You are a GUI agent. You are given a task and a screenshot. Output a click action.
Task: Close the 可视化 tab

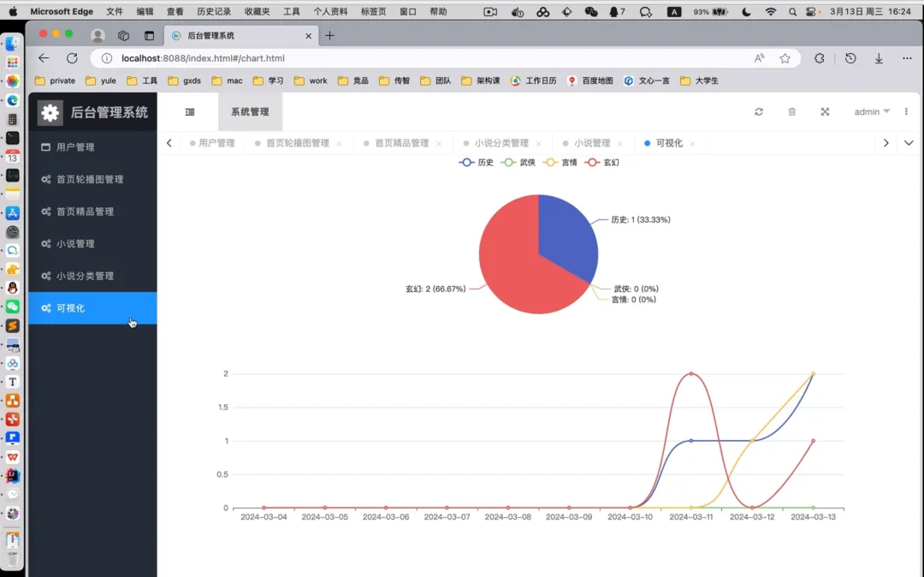pyautogui.click(x=692, y=144)
